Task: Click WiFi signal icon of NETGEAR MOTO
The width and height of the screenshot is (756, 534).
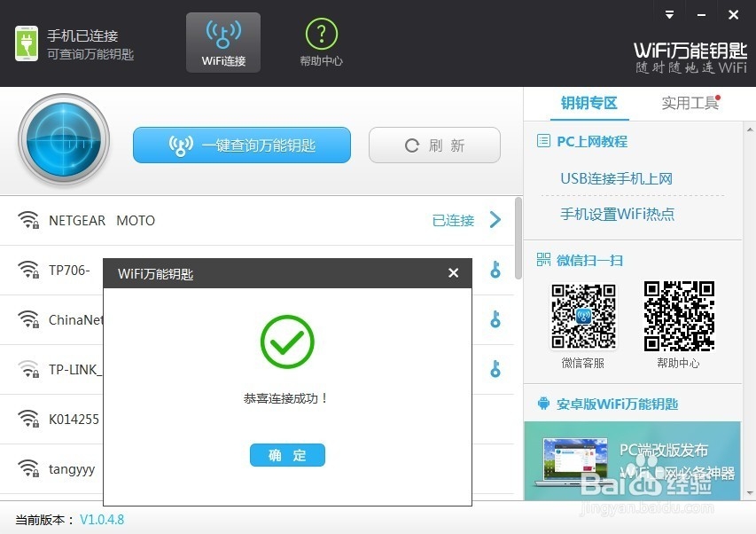Action: (x=28, y=220)
